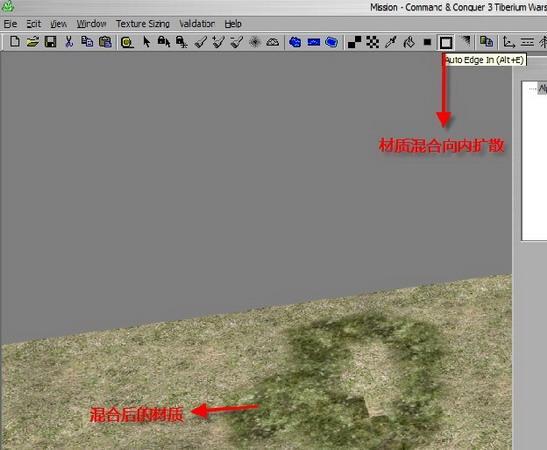Screen dimensions: 547x450
Task: Click the Auto Edge In square-outline tool
Action: point(445,43)
